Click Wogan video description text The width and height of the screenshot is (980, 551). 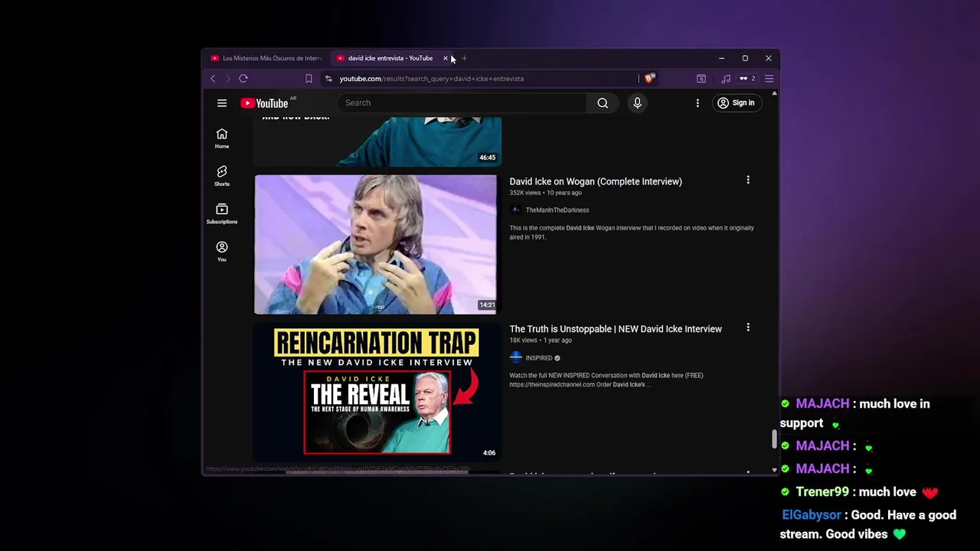click(x=632, y=233)
